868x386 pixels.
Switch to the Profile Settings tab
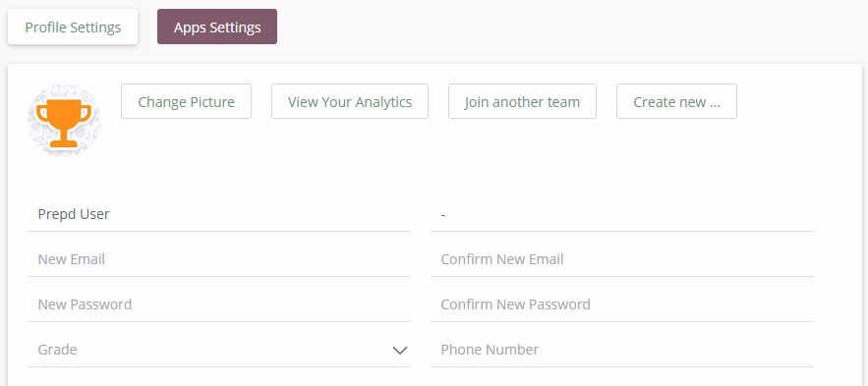coord(73,27)
